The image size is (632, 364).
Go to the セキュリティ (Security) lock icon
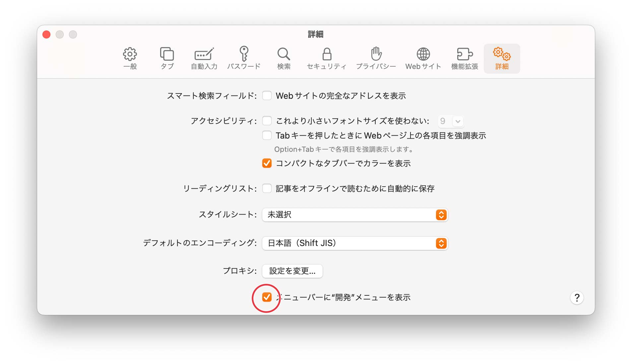click(327, 58)
